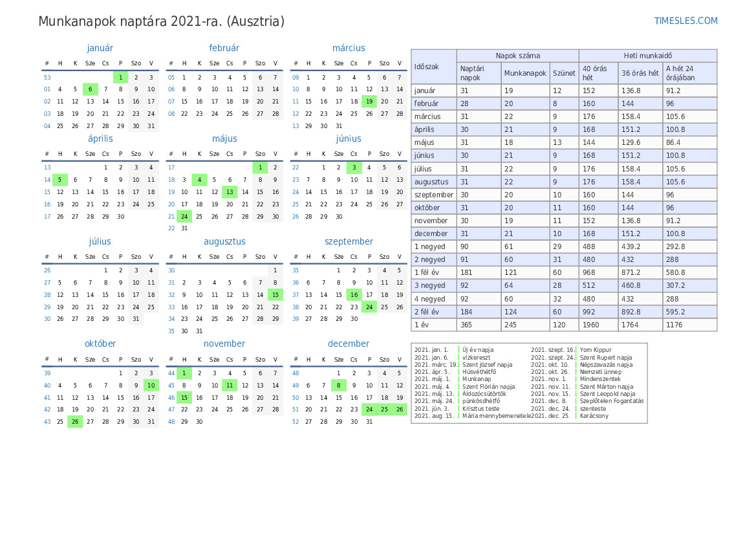Select the 'Munkanapok' column header
The image size is (756, 535).
(x=525, y=73)
